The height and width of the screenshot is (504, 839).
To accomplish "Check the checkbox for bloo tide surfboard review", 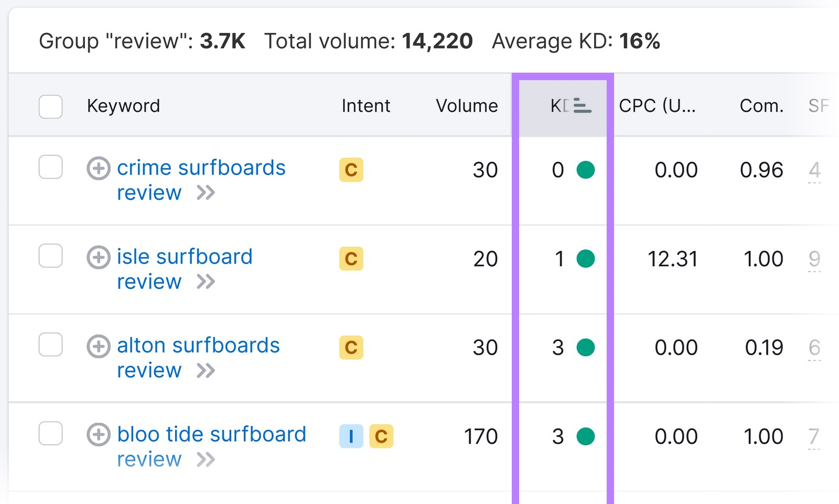I will point(50,434).
